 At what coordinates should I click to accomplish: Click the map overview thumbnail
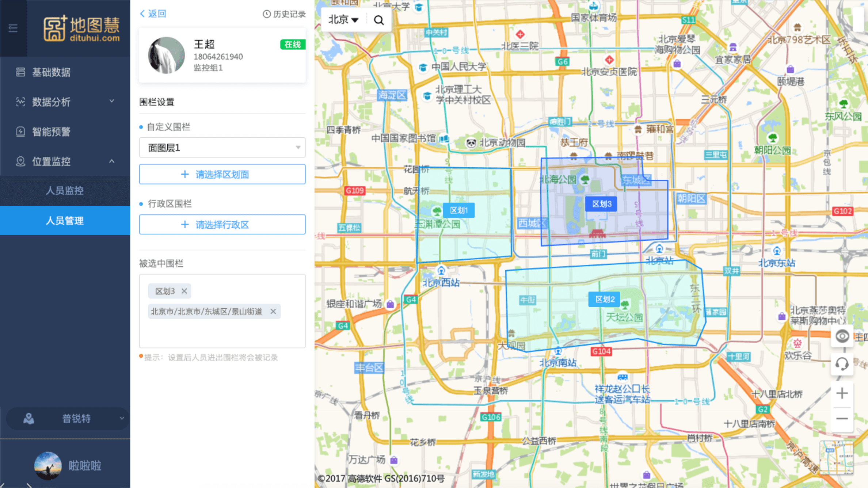point(837,457)
